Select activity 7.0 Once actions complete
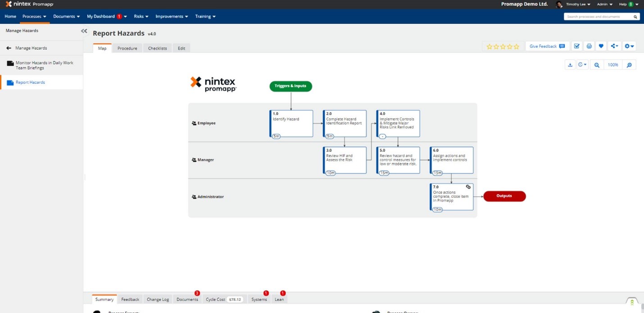644x313 pixels. click(452, 197)
